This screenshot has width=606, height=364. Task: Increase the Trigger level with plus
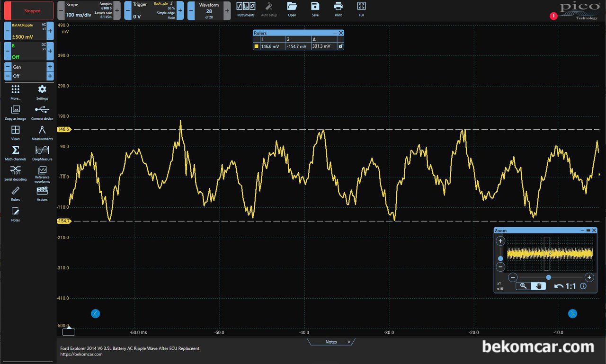tap(179, 10)
